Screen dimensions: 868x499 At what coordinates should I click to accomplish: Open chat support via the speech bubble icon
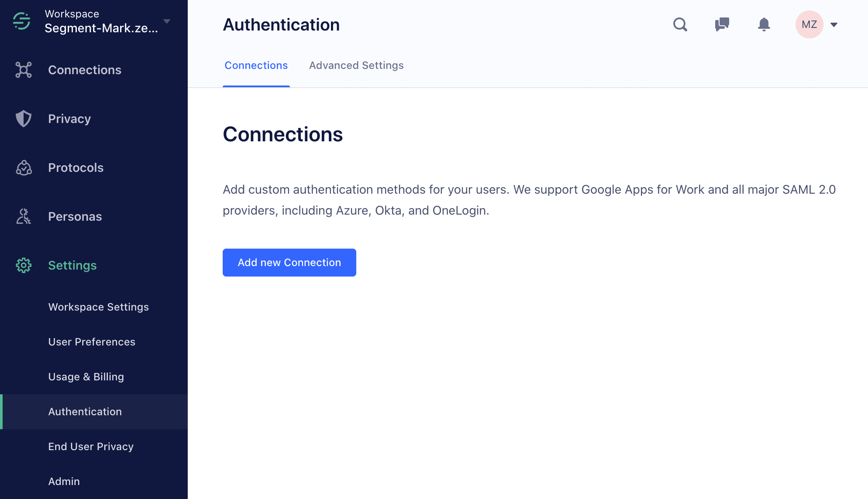click(722, 24)
